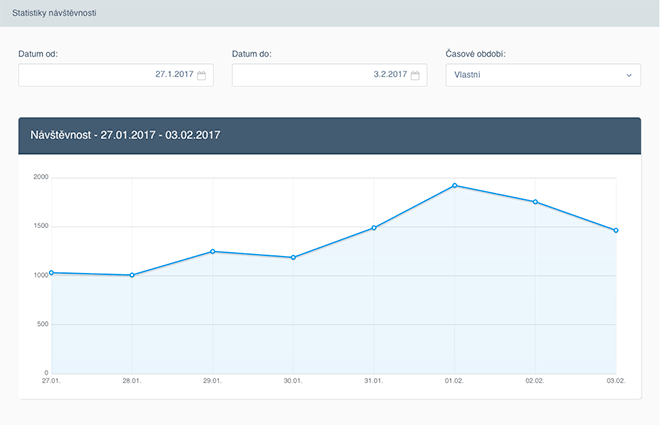Click the 0 y-axis label
Image resolution: width=660 pixels, height=425 pixels.
[x=46, y=373]
